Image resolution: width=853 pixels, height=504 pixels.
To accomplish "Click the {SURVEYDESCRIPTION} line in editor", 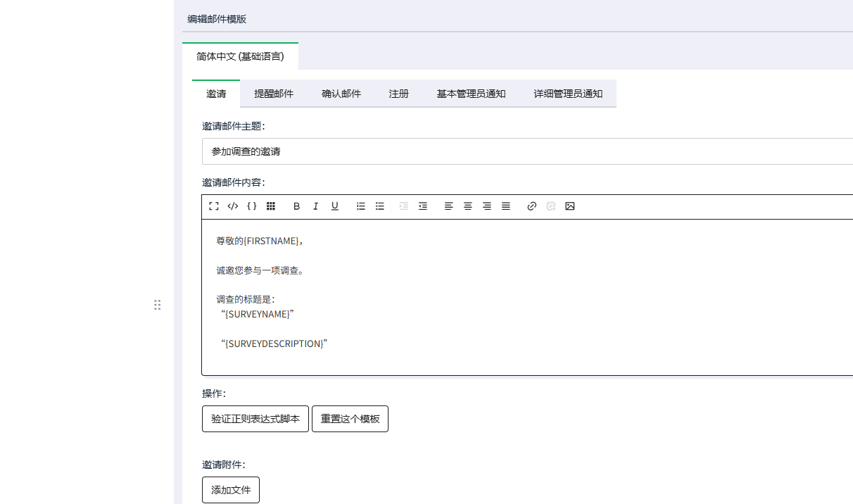I will [x=274, y=344].
